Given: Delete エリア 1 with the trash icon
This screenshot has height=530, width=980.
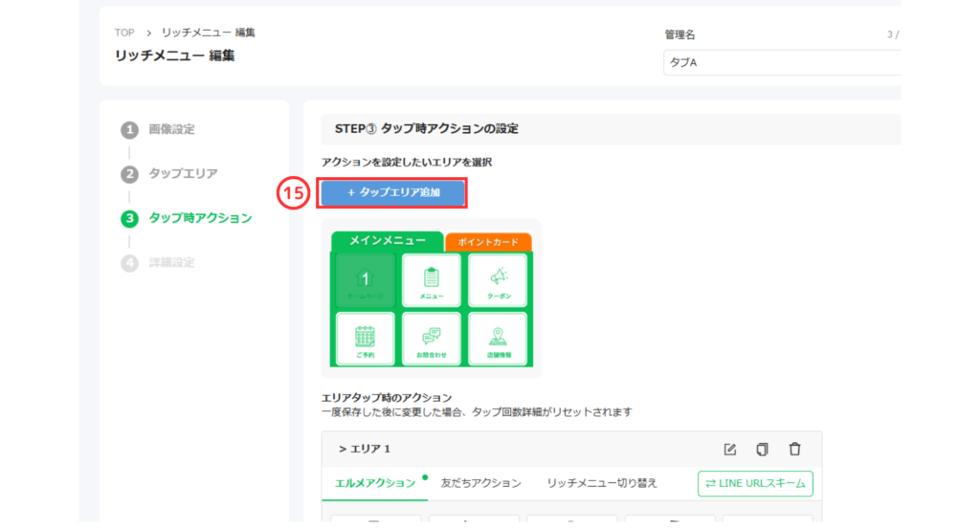Looking at the screenshot, I should point(794,449).
